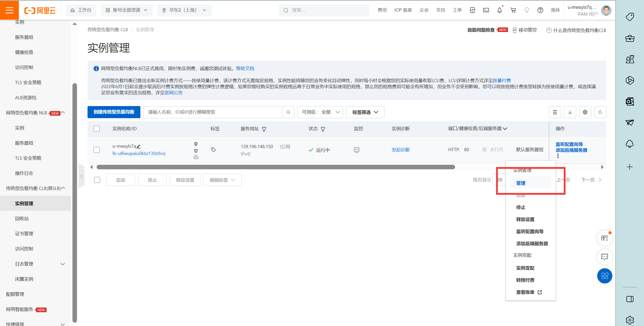This screenshot has height=326, width=644.
Task: Open the 编辑标签 dropdown button
Action: [222, 180]
